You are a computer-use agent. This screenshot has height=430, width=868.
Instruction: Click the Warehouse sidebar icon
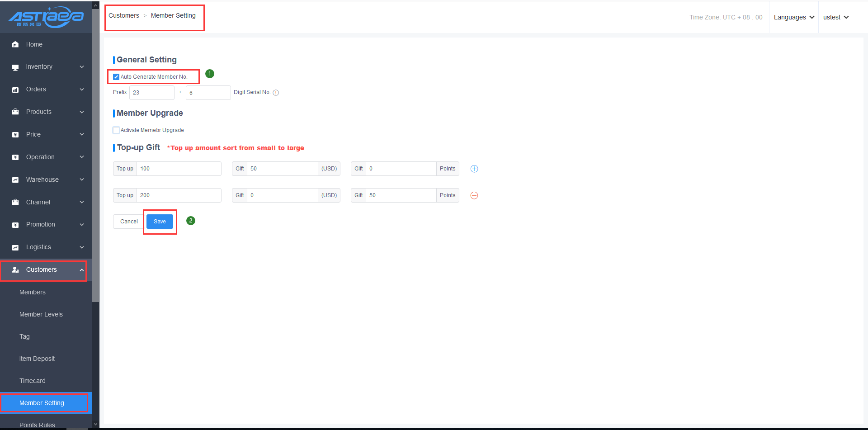pos(15,180)
